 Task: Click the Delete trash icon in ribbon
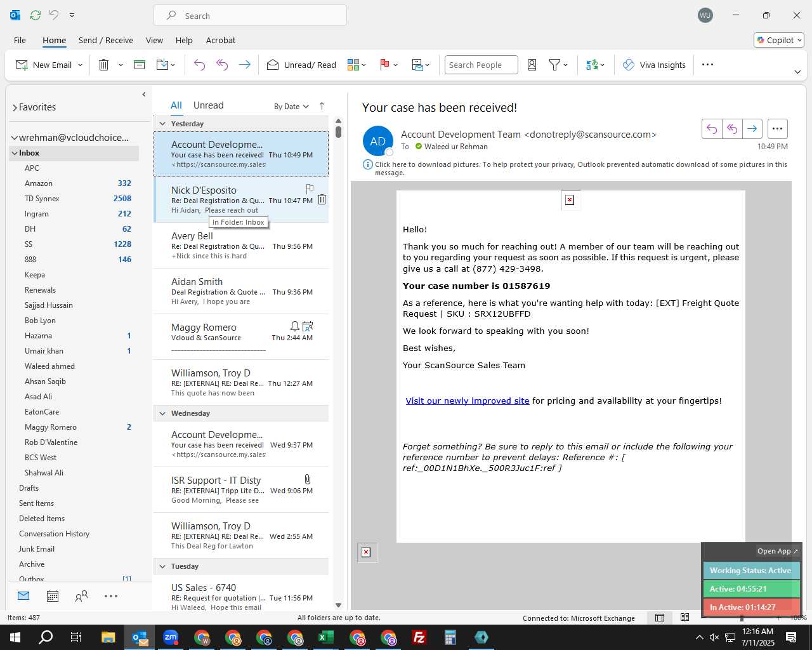104,65
